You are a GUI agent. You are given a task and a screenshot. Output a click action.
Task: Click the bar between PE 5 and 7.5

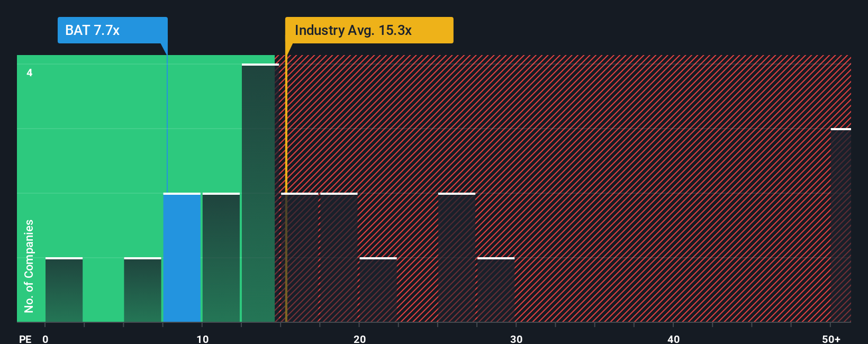(x=142, y=290)
